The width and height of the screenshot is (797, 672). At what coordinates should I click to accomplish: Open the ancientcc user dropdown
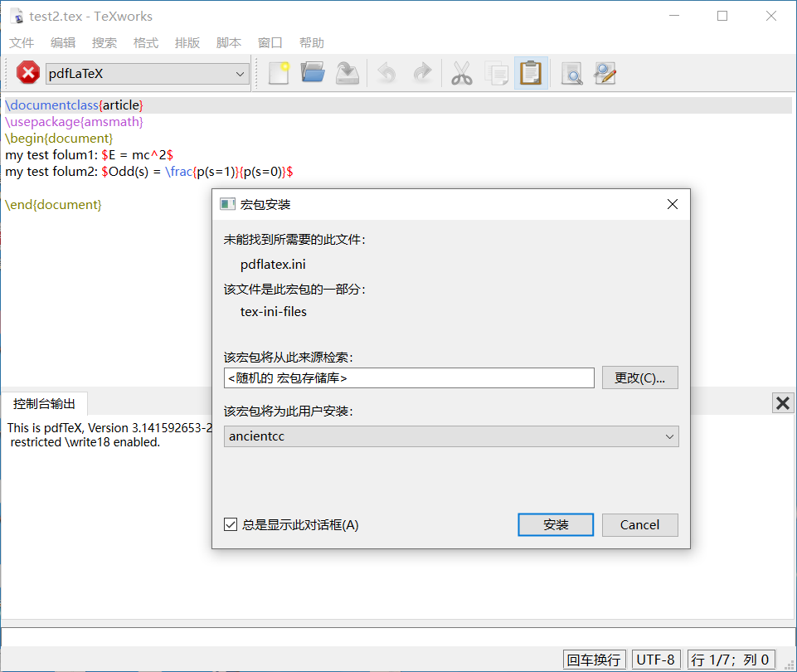pyautogui.click(x=451, y=436)
